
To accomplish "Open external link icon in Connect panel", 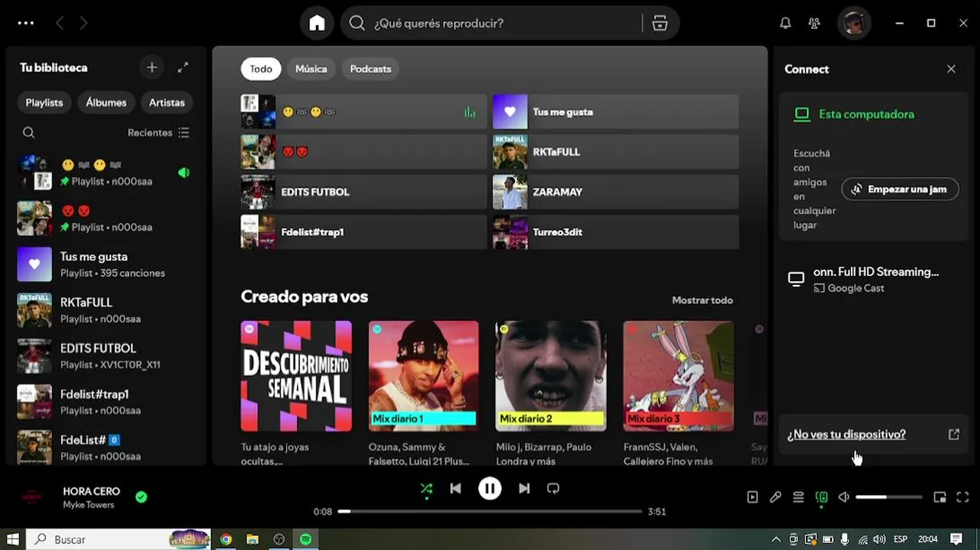I will pos(953,434).
